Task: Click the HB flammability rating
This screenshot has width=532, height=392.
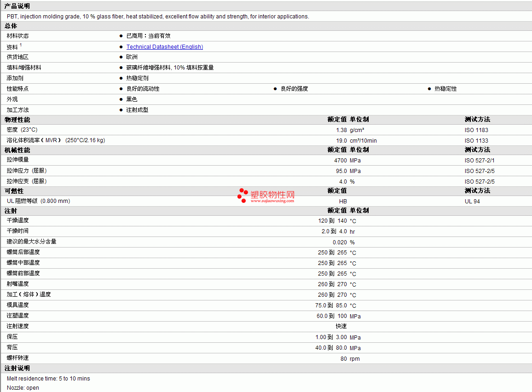Action: click(x=343, y=202)
